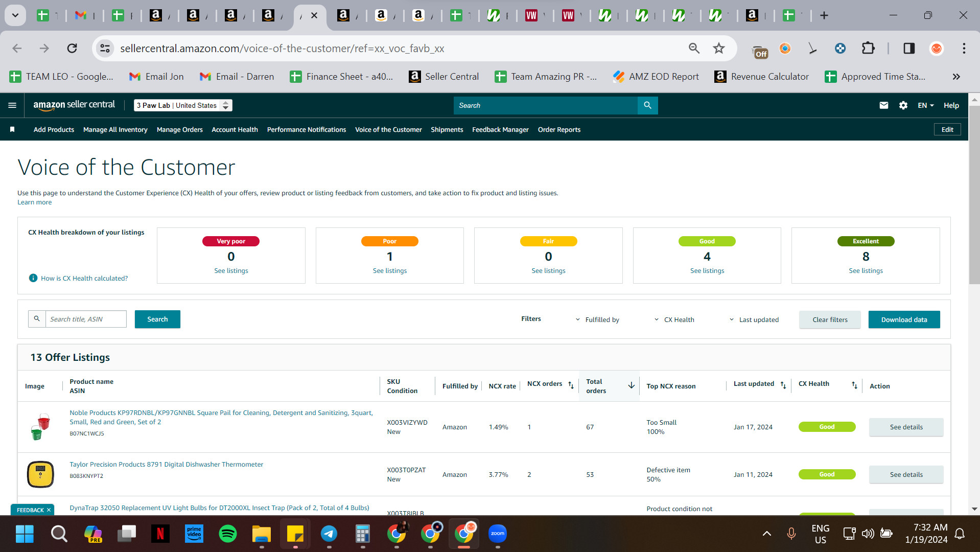
Task: Expand the Fulfilled by filter
Action: coord(597,319)
